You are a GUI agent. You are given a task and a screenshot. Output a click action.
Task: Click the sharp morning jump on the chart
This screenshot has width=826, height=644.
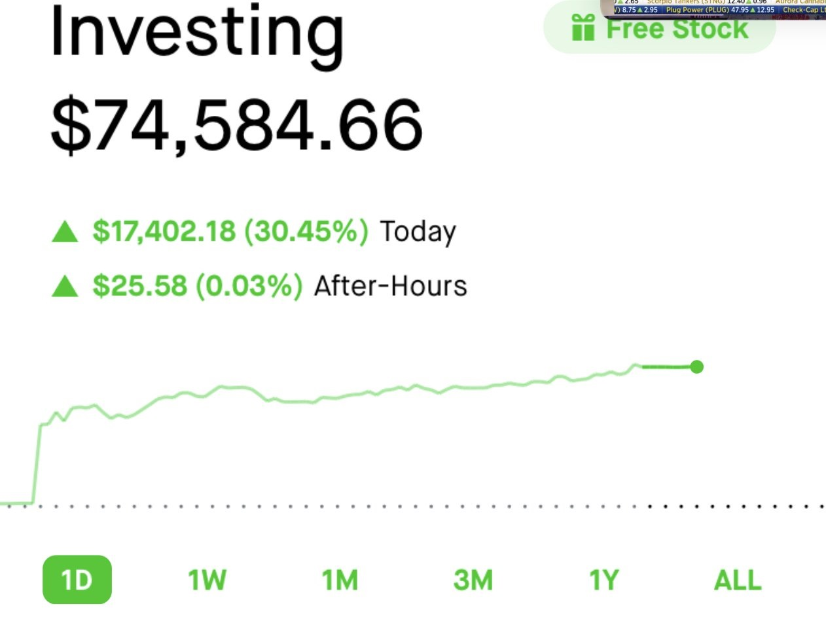point(37,463)
